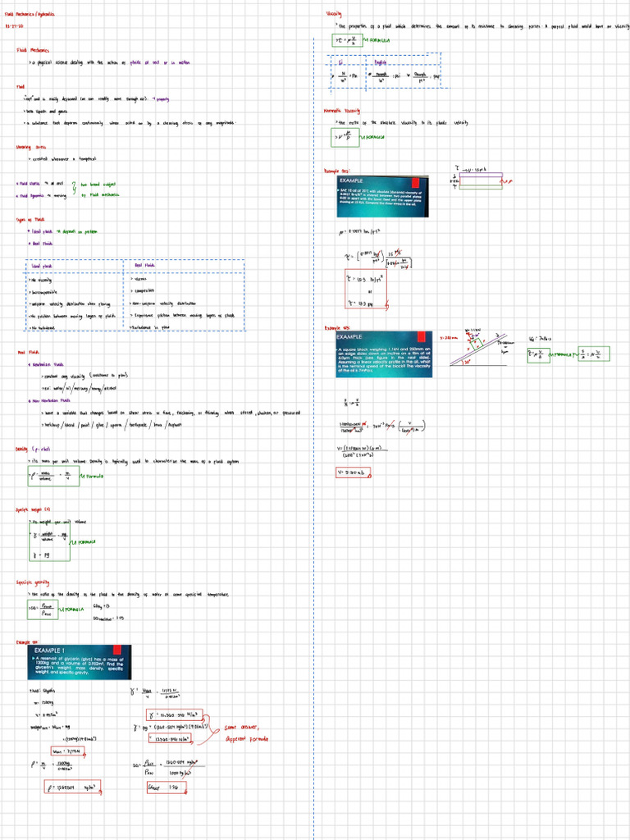Open the SAE 10 oil example slide image

(382, 196)
